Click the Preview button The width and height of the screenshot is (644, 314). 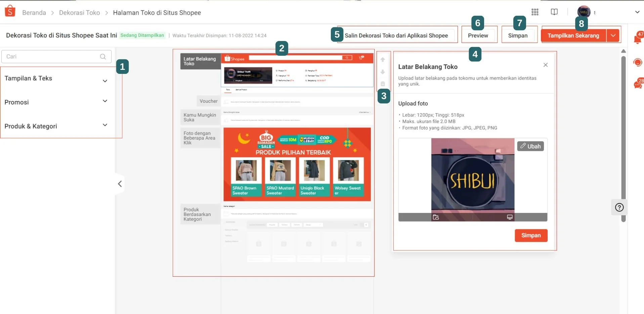click(478, 36)
